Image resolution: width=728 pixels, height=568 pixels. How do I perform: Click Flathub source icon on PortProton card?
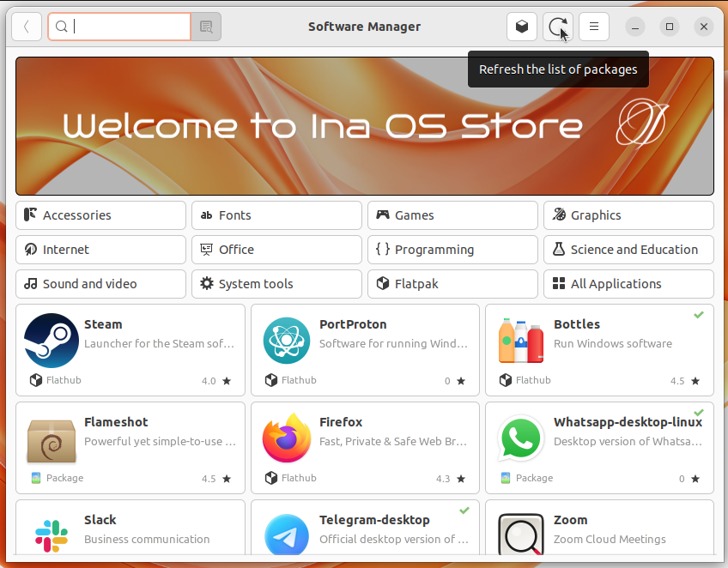pyautogui.click(x=271, y=380)
